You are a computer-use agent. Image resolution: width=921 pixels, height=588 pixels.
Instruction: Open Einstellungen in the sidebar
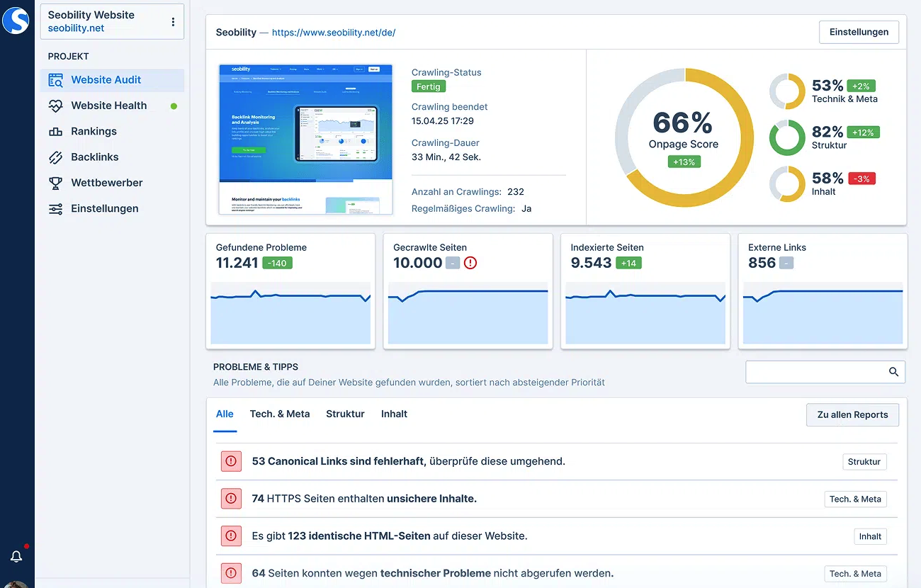(x=112, y=209)
